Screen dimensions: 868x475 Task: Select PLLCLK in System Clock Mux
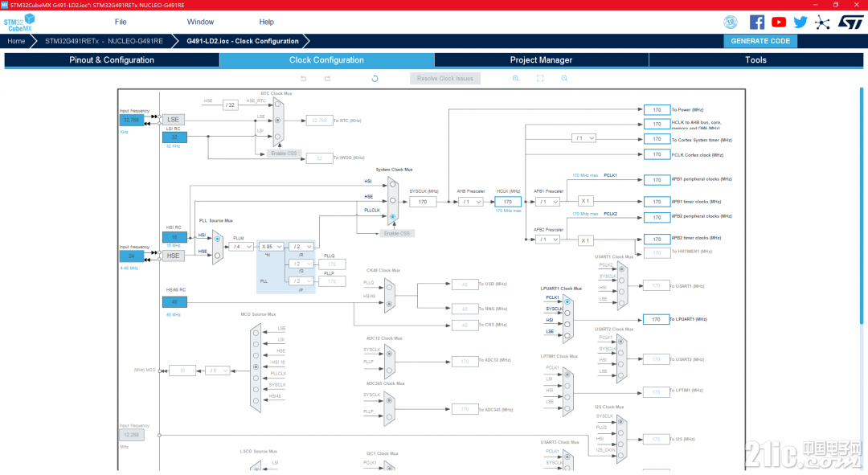click(x=392, y=216)
